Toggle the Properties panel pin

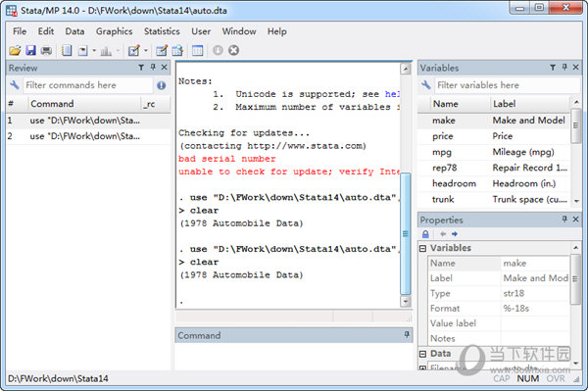[x=564, y=219]
